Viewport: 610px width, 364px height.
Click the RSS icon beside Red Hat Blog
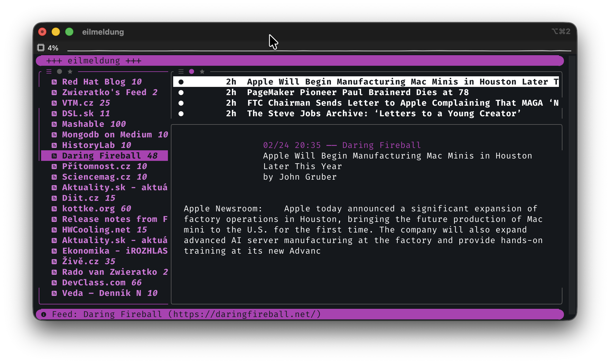tap(54, 82)
